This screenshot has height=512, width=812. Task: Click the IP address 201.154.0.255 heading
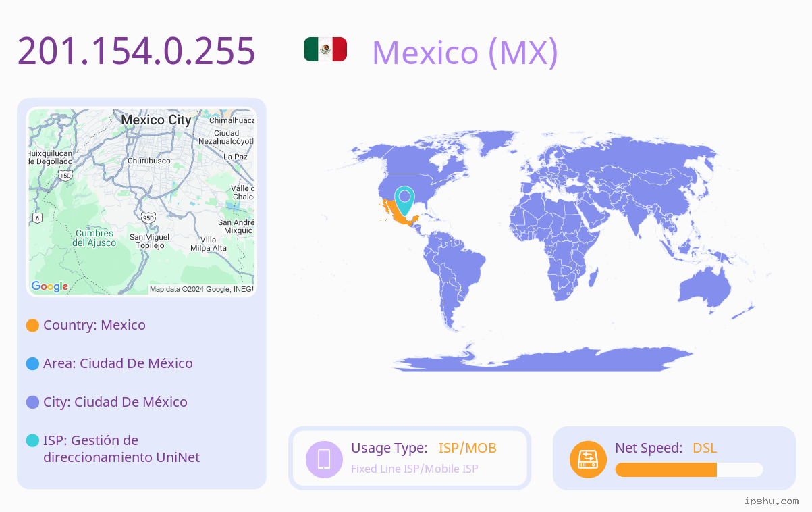[x=136, y=51]
